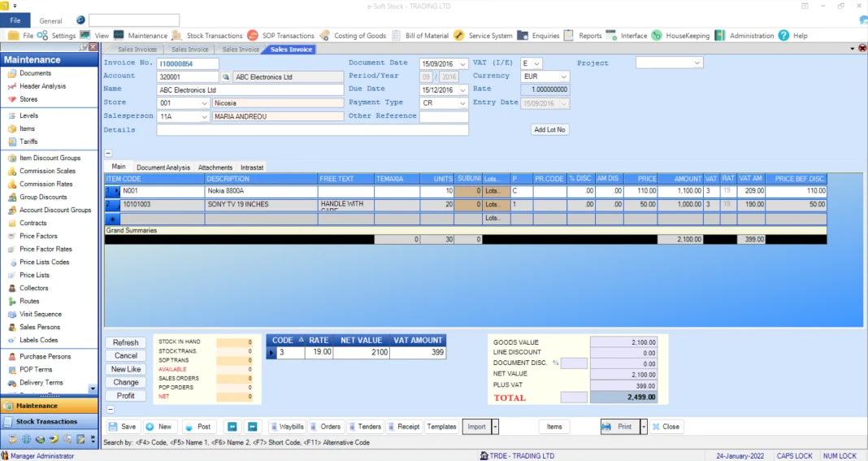This screenshot has width=868, height=461.
Task: Open Help toolbar icon
Action: tap(783, 36)
